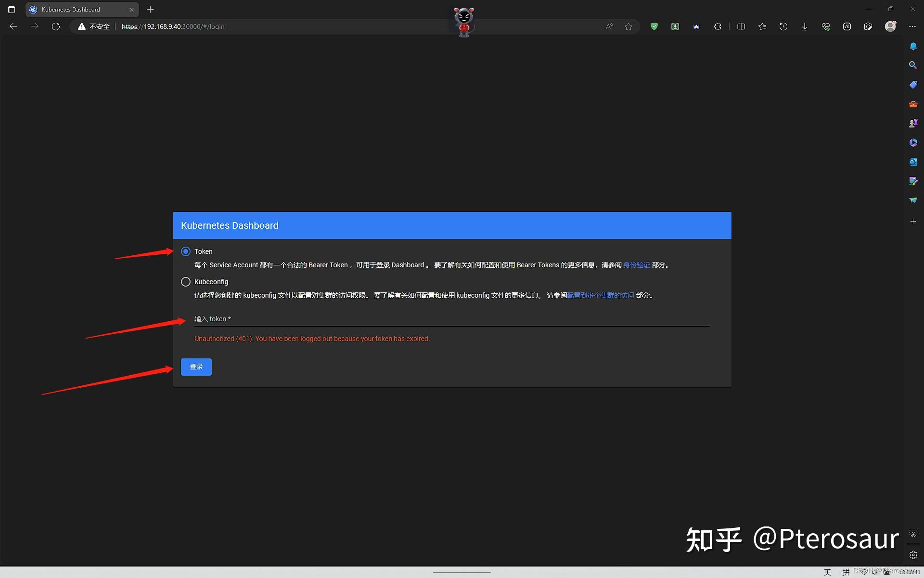Open the downloads panel

[x=805, y=26]
